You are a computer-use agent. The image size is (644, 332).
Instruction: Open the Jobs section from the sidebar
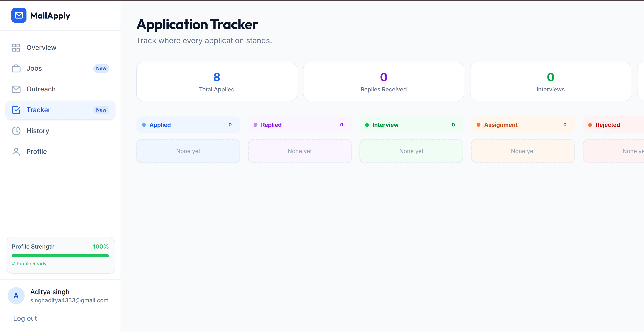(34, 68)
